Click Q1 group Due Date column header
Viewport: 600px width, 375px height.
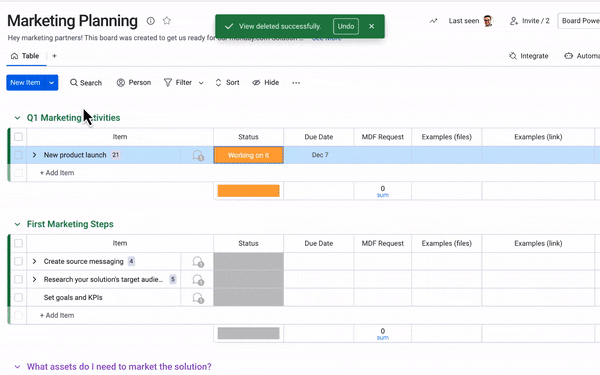pyautogui.click(x=319, y=137)
